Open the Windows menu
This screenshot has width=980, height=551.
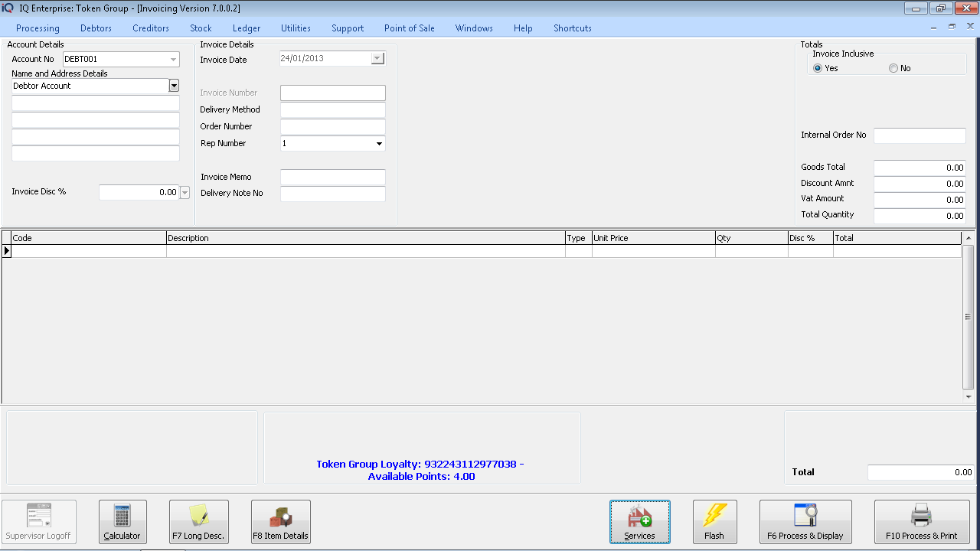click(474, 28)
